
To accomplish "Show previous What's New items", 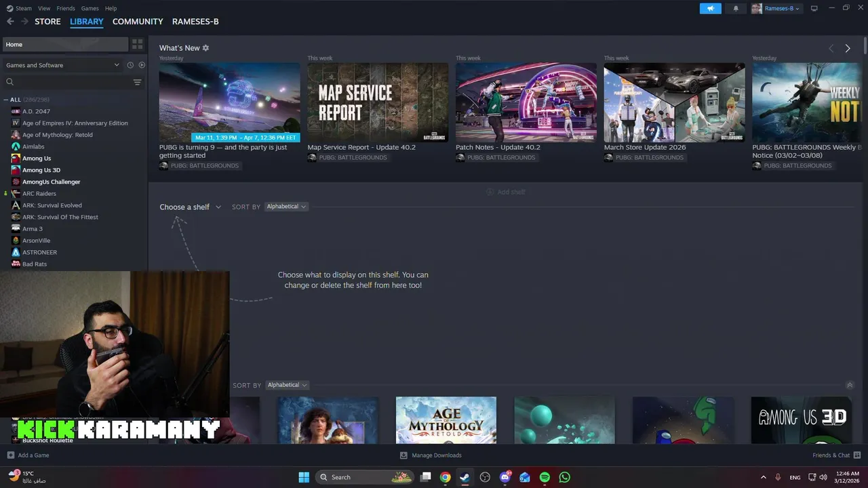I will coord(831,48).
